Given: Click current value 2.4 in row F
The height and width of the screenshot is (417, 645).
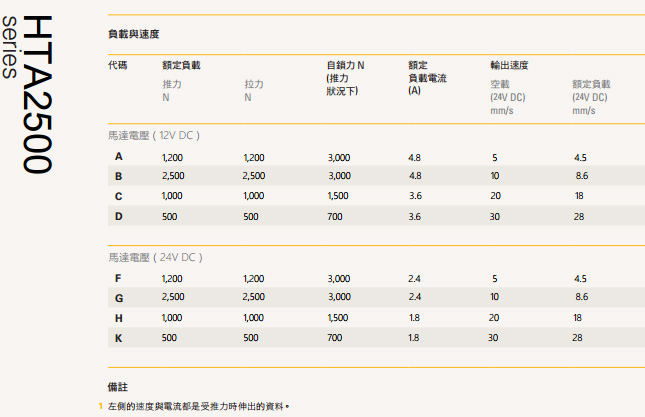Looking at the screenshot, I should pos(414,279).
